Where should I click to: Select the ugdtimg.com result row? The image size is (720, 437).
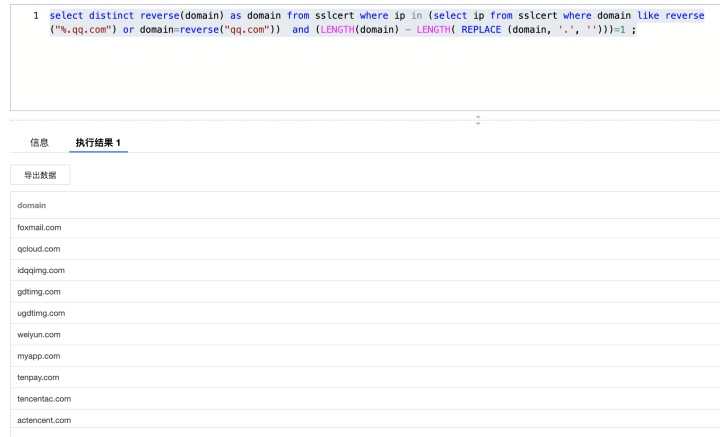coord(365,313)
